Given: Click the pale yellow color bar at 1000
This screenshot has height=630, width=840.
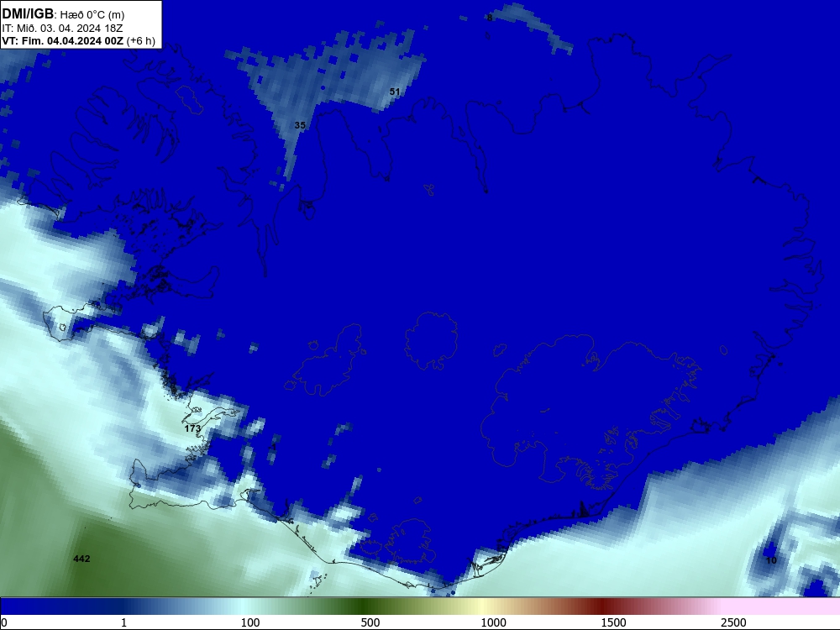Looking at the screenshot, I should [482, 606].
